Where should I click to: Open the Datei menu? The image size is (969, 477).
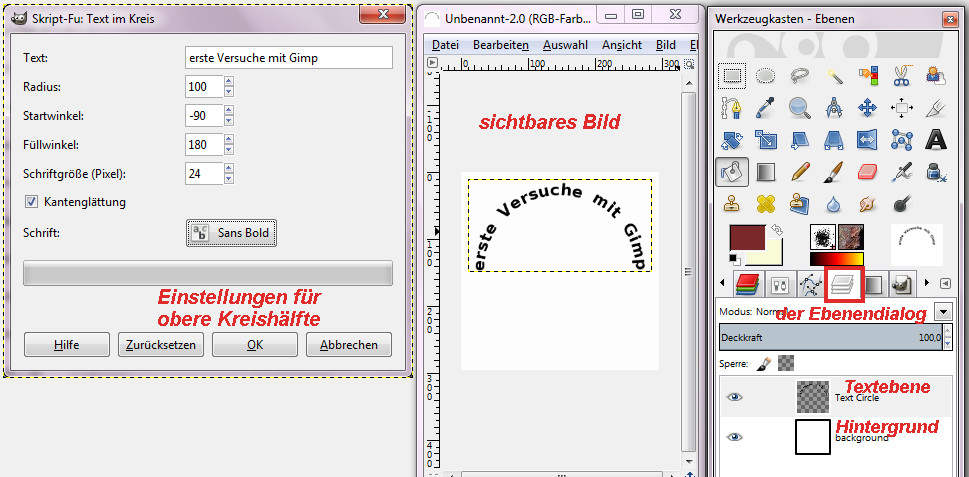(445, 45)
